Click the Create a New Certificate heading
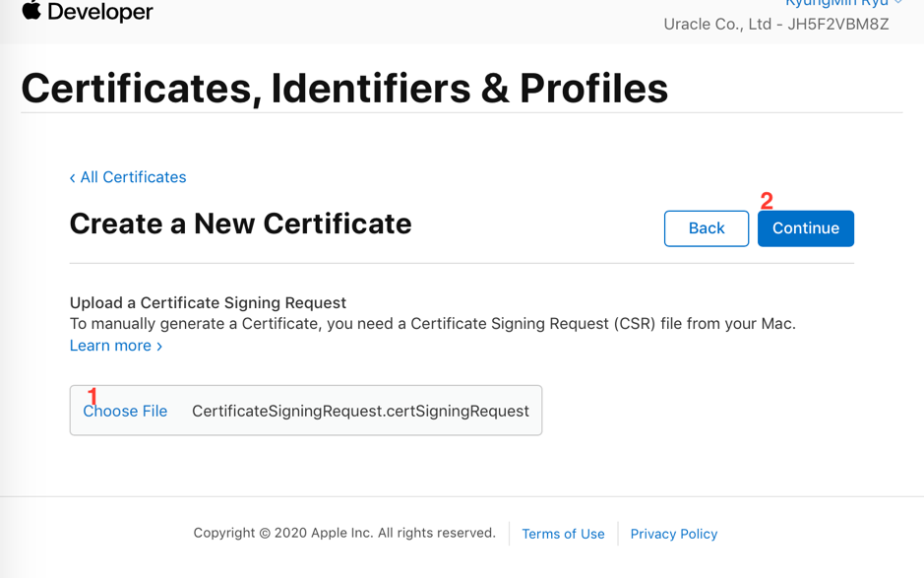 [240, 224]
